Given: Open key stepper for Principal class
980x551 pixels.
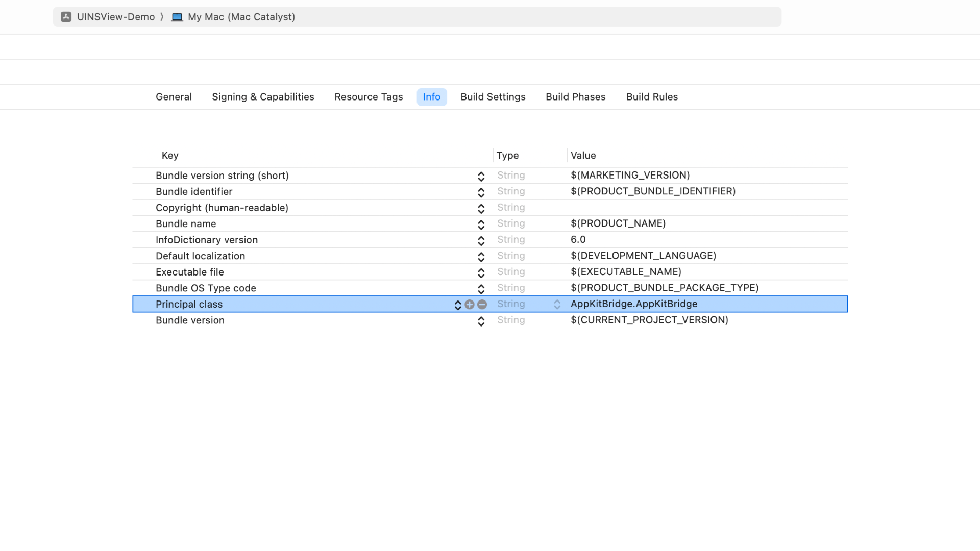Looking at the screenshot, I should coord(458,305).
